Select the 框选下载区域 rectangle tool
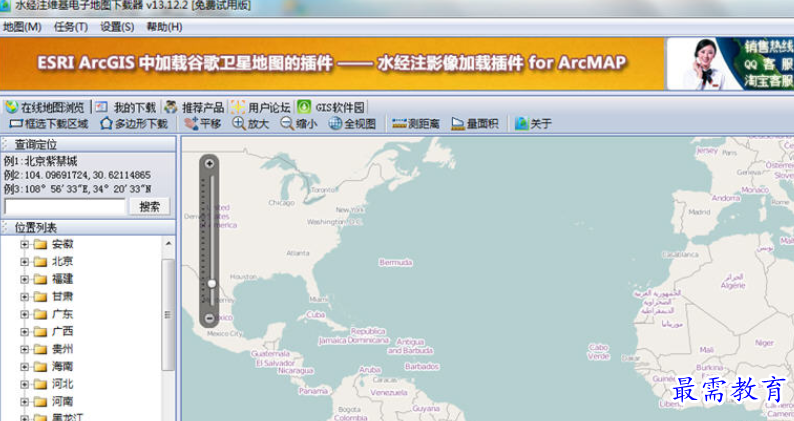794x421 pixels. coord(49,124)
